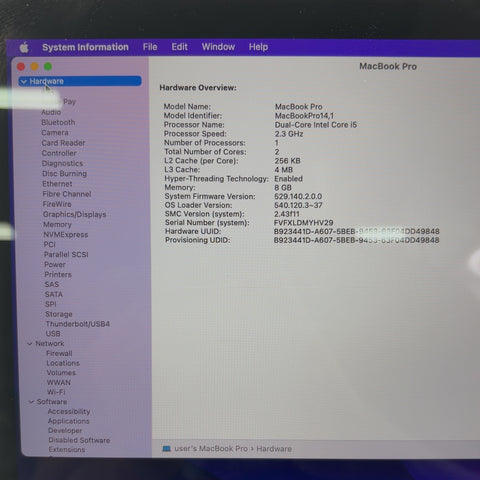Image resolution: width=480 pixels, height=480 pixels.
Task: Select PCI in the sidebar
Action: [50, 245]
